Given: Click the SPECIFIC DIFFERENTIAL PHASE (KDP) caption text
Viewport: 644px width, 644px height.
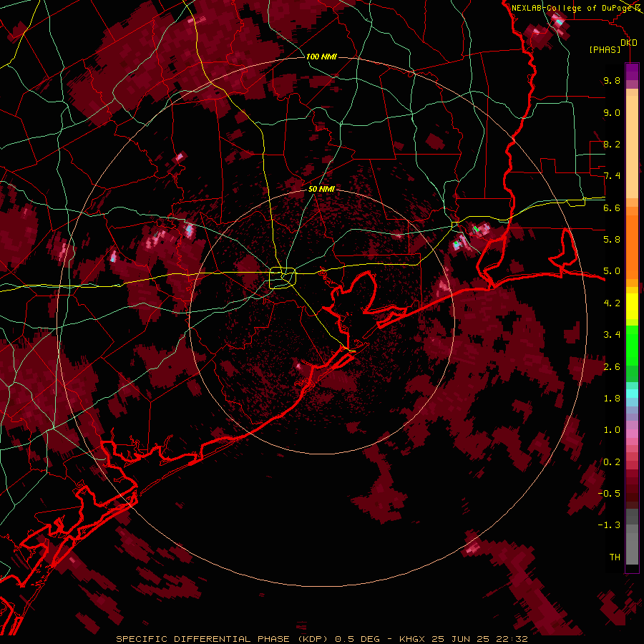Looking at the screenshot, I should (x=223, y=639).
